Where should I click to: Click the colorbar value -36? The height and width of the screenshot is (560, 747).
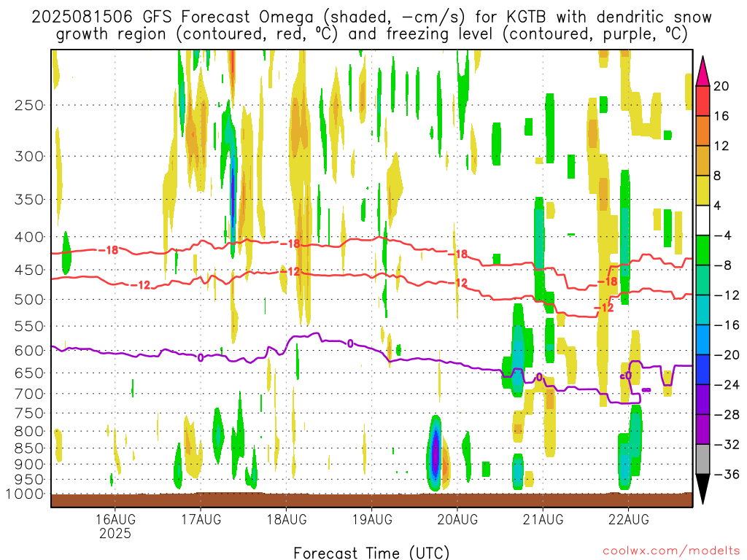(x=727, y=474)
